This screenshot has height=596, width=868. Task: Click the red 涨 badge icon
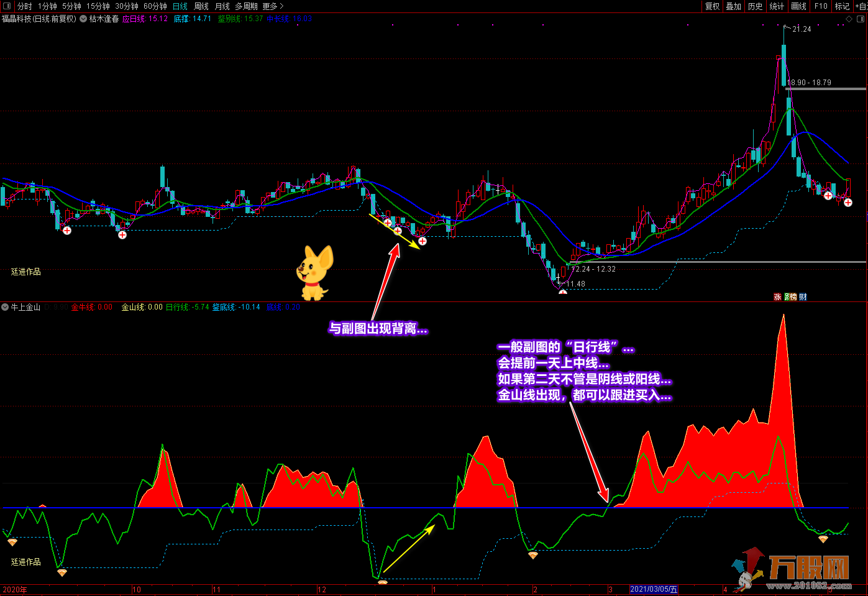tap(777, 297)
